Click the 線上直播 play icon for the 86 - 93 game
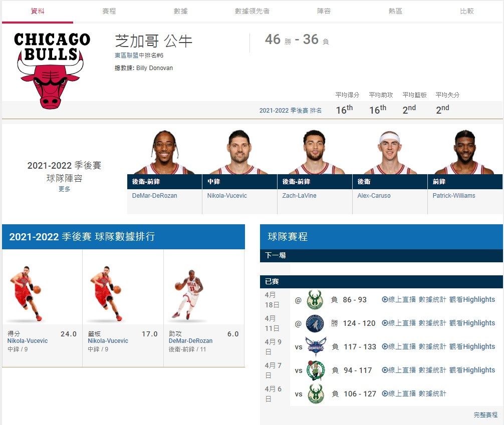 (x=385, y=299)
